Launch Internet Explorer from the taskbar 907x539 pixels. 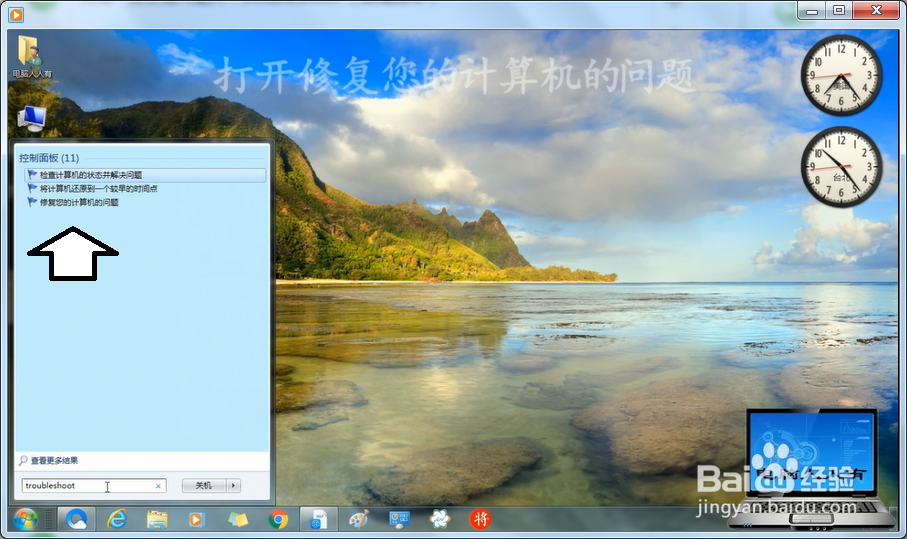(x=117, y=519)
